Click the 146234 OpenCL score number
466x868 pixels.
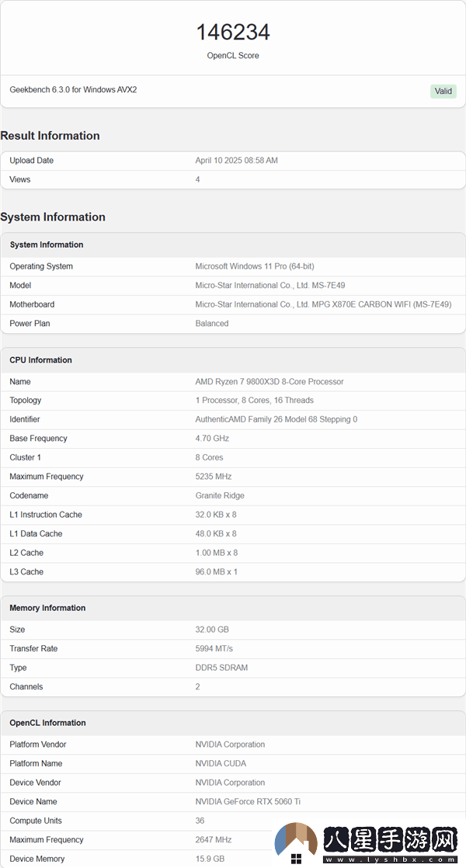233,32
